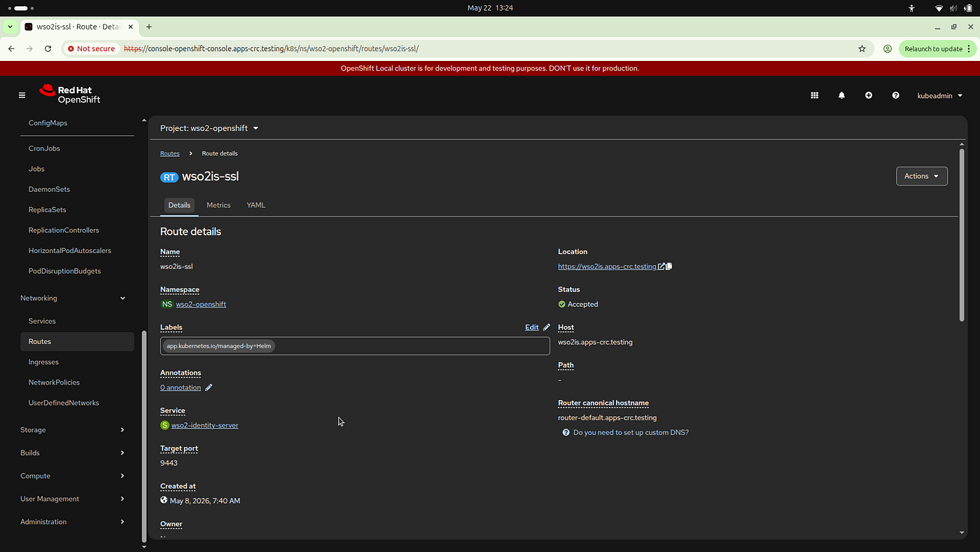This screenshot has height=552, width=980.
Task: Open the wso2-openshift namespace link
Action: (201, 304)
